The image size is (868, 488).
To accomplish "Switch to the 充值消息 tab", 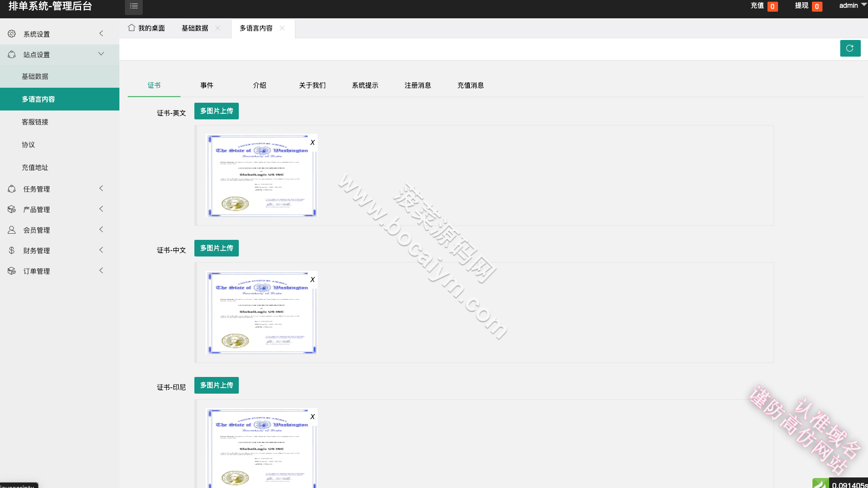I will tap(470, 85).
